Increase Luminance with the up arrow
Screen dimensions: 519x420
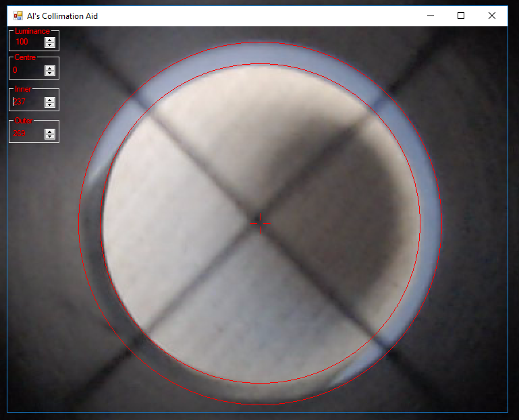tap(50, 40)
